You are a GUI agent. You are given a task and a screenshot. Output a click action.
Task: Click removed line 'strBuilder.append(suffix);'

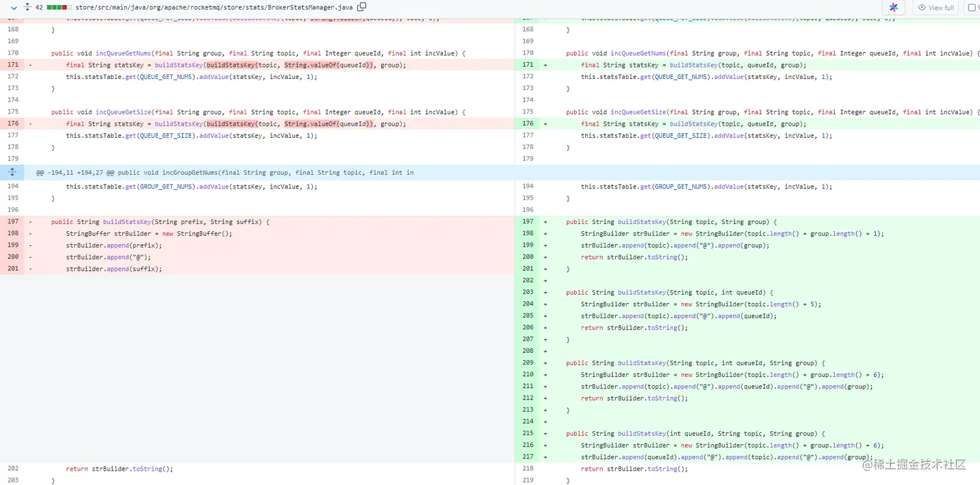[114, 269]
